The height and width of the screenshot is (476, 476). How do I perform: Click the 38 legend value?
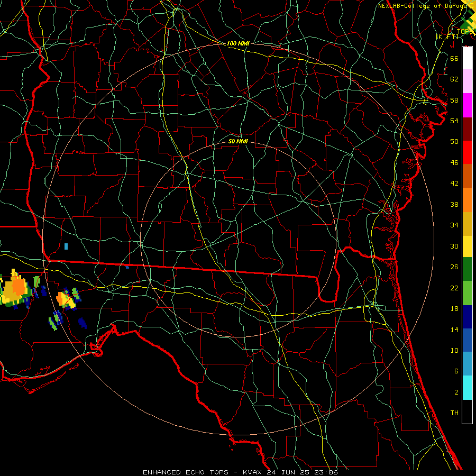point(454,204)
